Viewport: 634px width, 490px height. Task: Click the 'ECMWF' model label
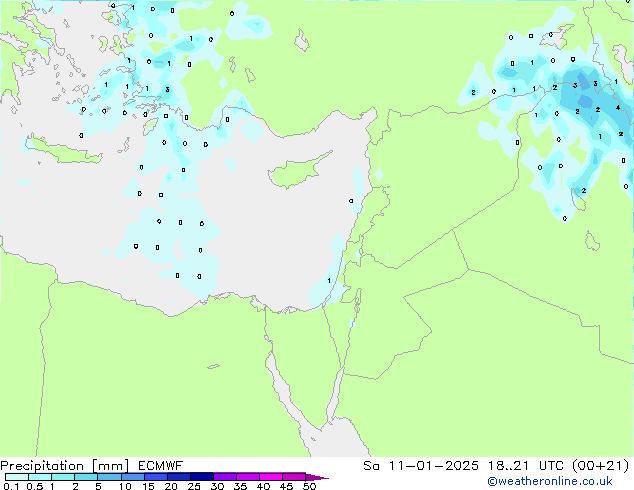(x=161, y=466)
